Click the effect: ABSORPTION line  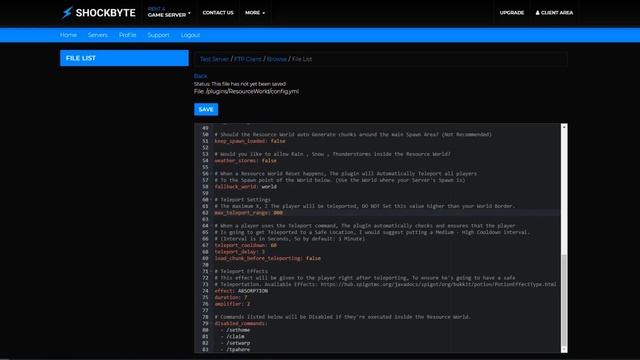coord(241,291)
